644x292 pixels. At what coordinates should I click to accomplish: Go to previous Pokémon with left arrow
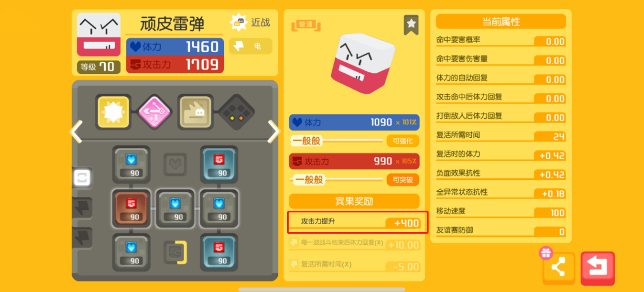click(77, 132)
